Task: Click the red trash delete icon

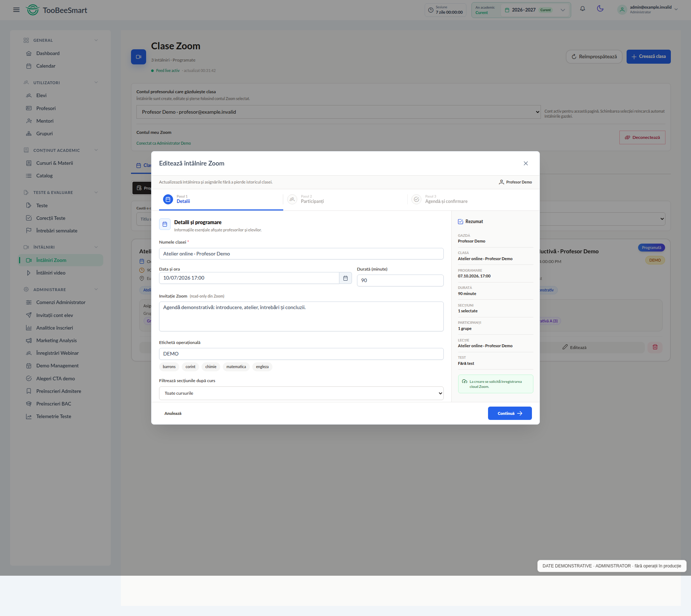Action: click(x=655, y=347)
